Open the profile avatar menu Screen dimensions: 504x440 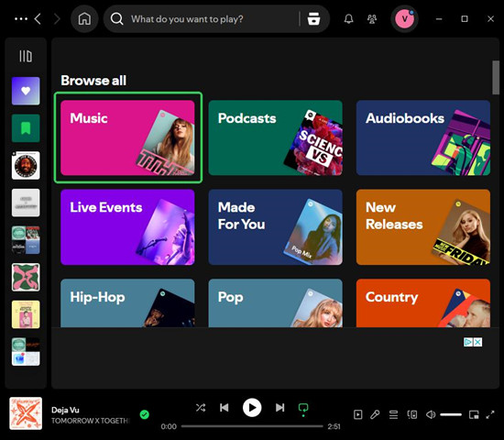click(404, 19)
